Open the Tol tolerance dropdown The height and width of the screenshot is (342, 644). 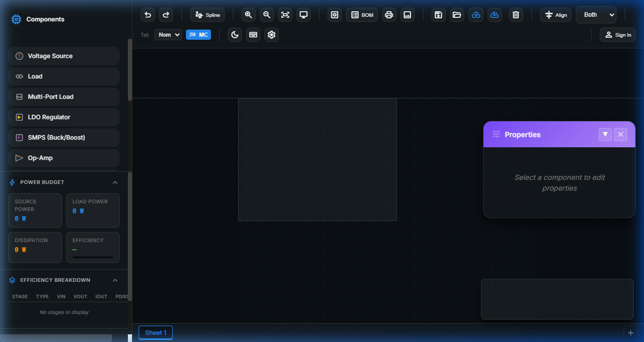click(x=168, y=35)
